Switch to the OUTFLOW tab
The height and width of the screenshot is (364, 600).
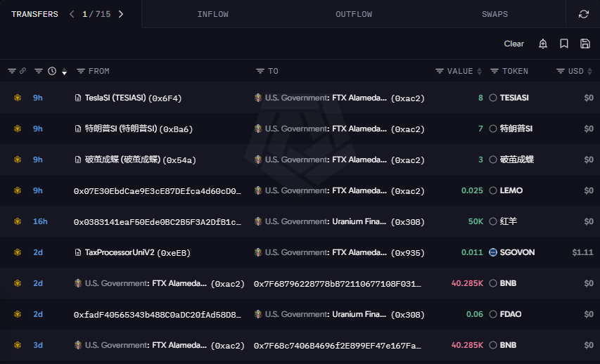[354, 14]
